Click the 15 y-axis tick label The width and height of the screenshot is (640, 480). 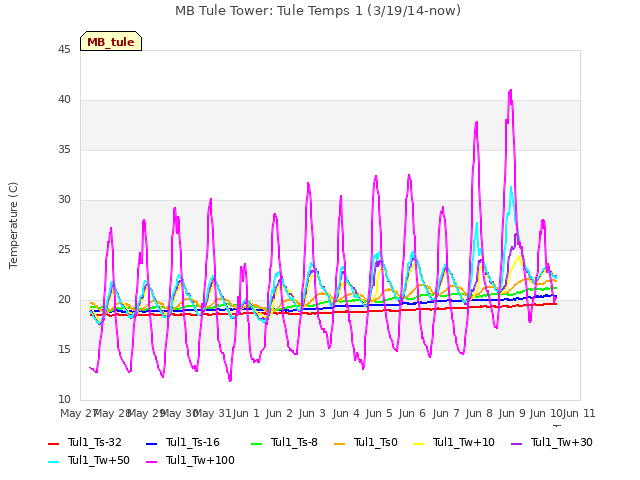[x=64, y=350]
